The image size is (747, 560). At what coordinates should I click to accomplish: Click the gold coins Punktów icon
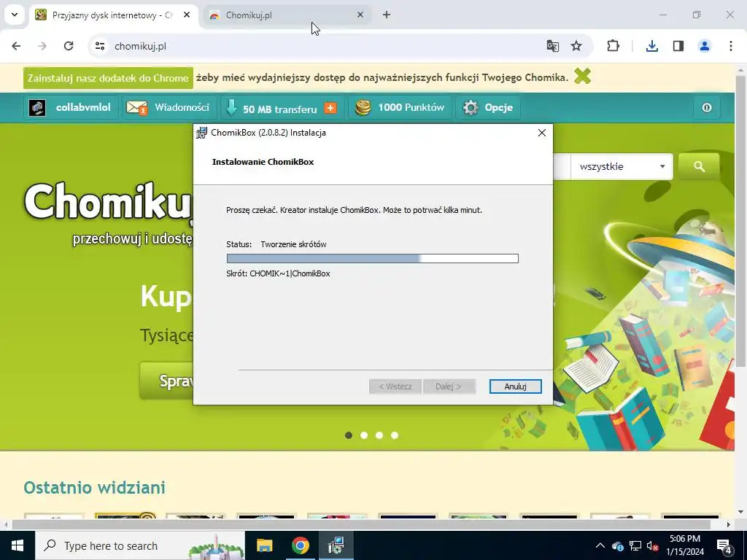[363, 108]
